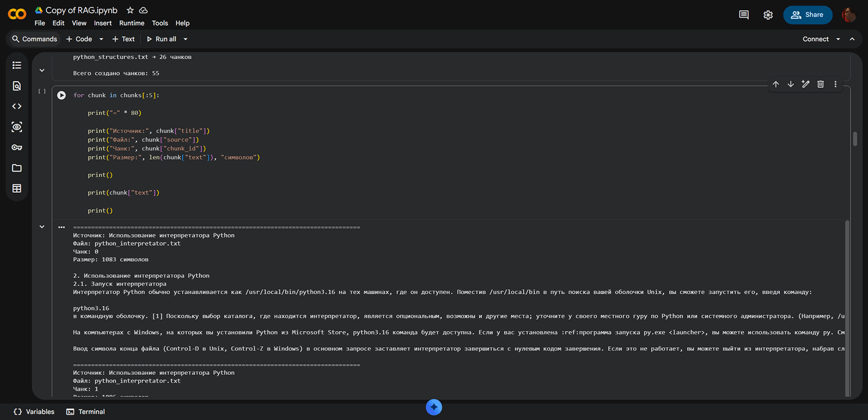Screen dimensions: 868x420
Task: Delete the current cell with trash icon
Action: click(x=821, y=84)
